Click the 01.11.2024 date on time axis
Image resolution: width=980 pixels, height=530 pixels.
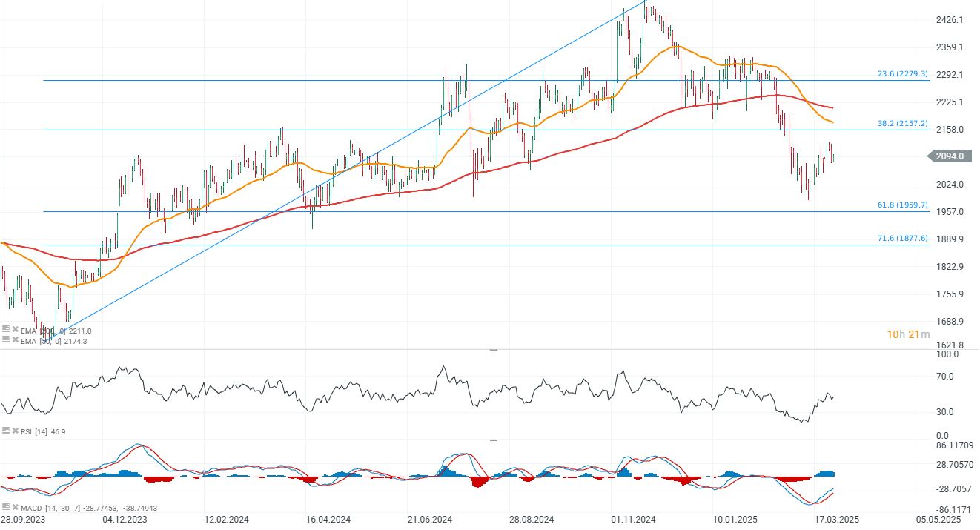(x=632, y=520)
